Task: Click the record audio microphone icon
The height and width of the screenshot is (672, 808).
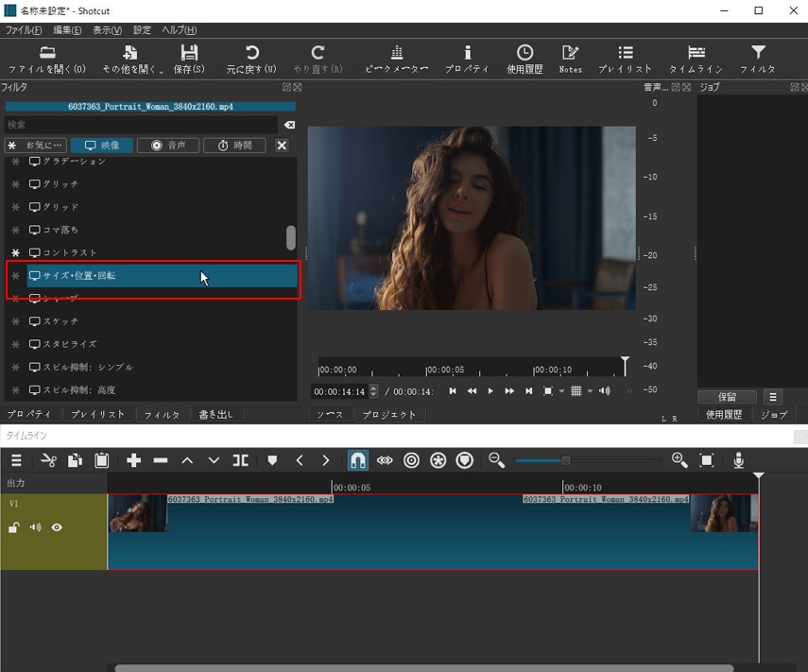Action: [739, 460]
